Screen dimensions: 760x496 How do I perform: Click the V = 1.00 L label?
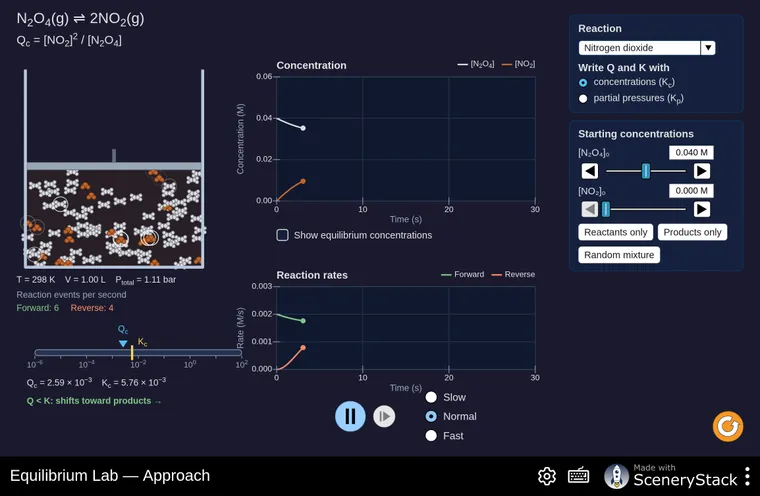[85, 280]
